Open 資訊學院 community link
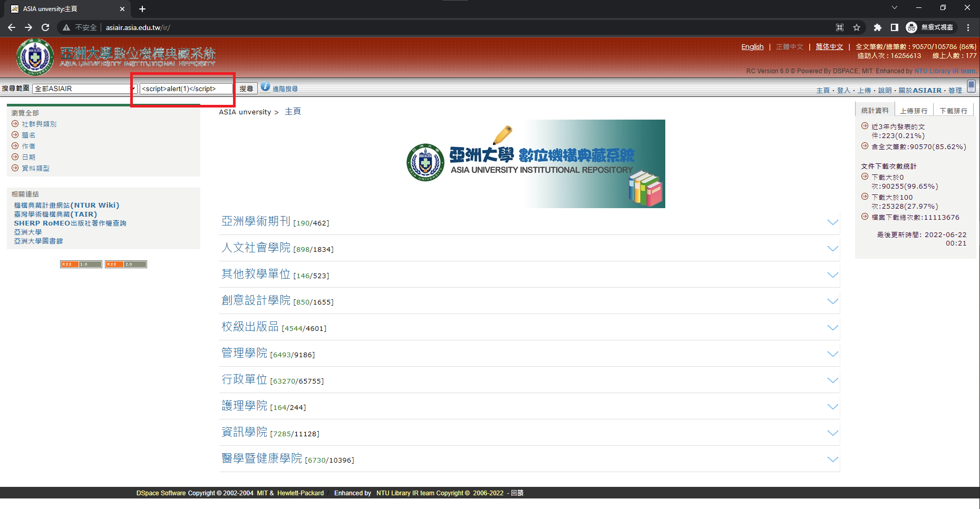 (x=245, y=432)
